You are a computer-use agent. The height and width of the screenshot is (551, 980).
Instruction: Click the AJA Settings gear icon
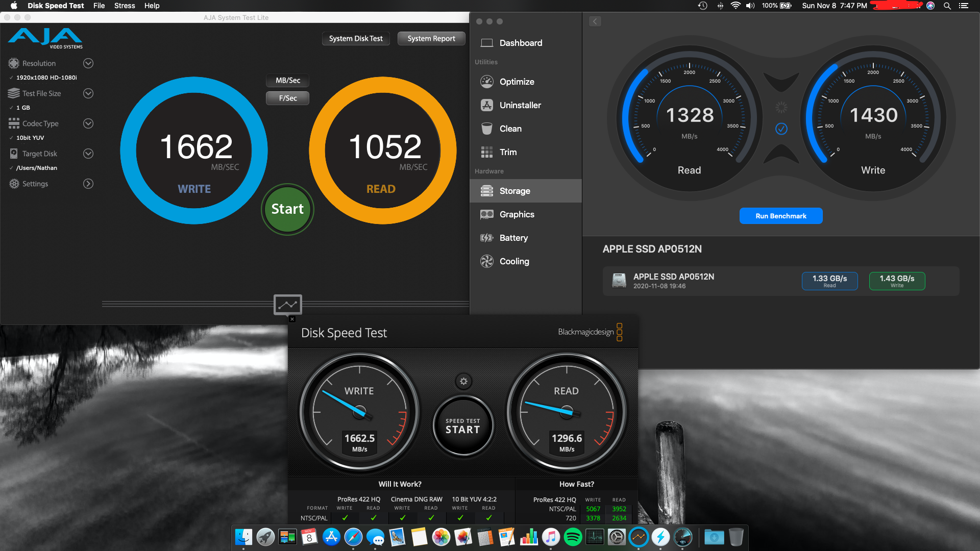click(14, 184)
